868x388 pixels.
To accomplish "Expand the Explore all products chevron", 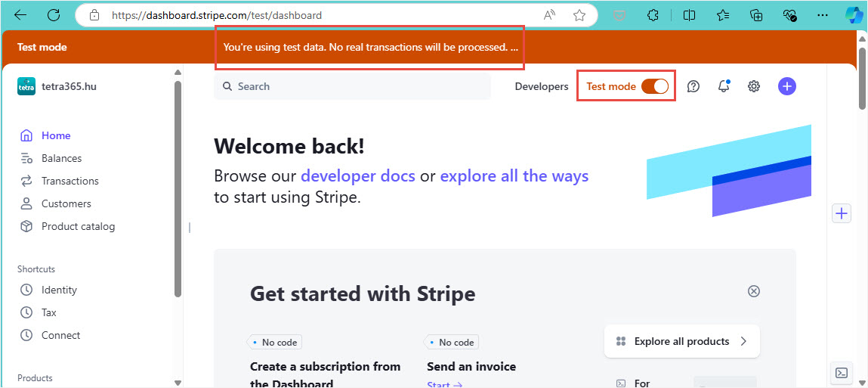I will pos(743,341).
